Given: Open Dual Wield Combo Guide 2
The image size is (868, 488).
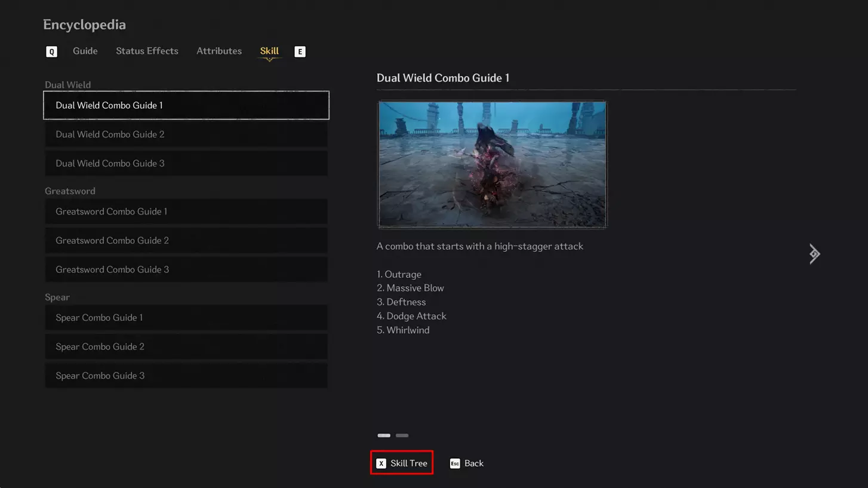Looking at the screenshot, I should pos(186,134).
